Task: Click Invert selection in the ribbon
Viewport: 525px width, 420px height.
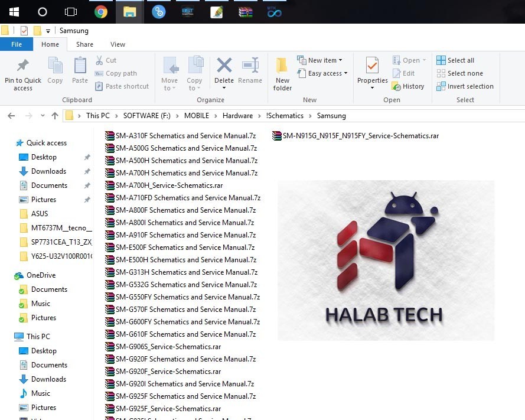Action: (x=465, y=86)
